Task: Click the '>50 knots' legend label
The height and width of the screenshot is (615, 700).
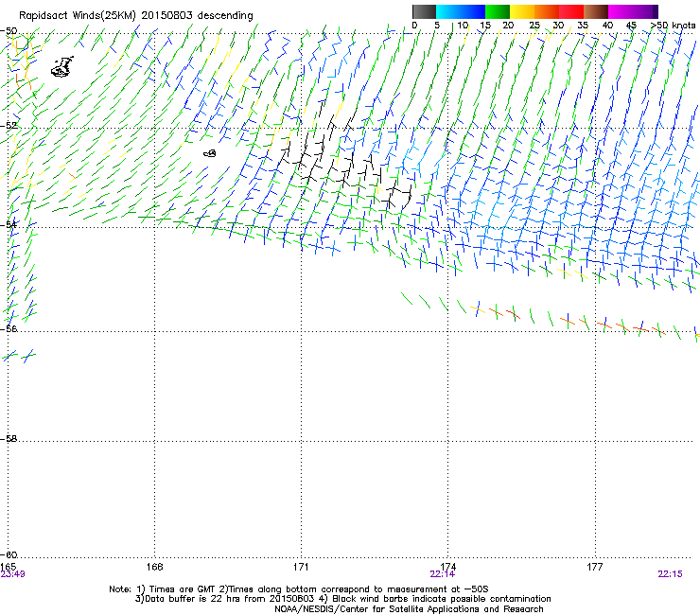Action: pyautogui.click(x=673, y=26)
